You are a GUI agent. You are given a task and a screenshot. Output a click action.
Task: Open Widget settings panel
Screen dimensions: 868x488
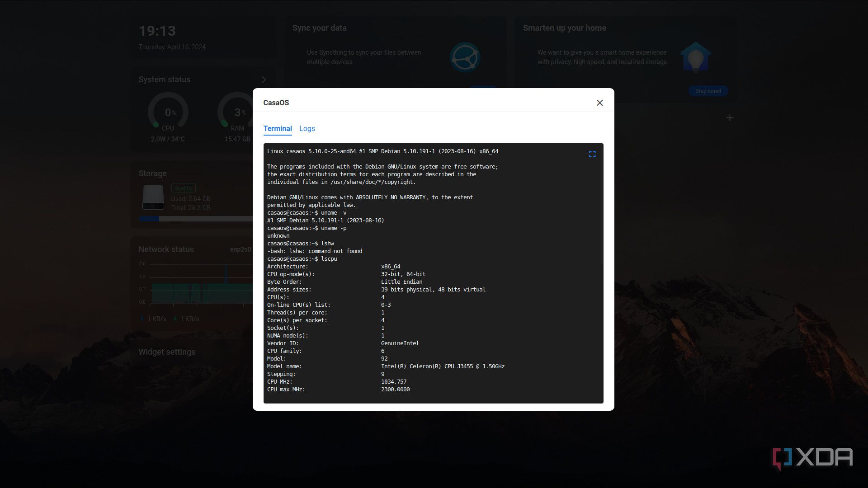(x=167, y=352)
